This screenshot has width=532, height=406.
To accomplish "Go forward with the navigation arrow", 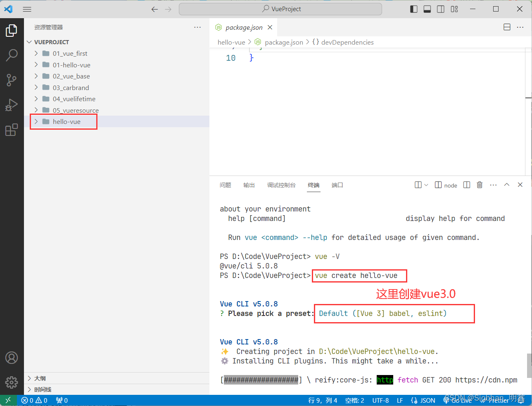I will 168,9.
